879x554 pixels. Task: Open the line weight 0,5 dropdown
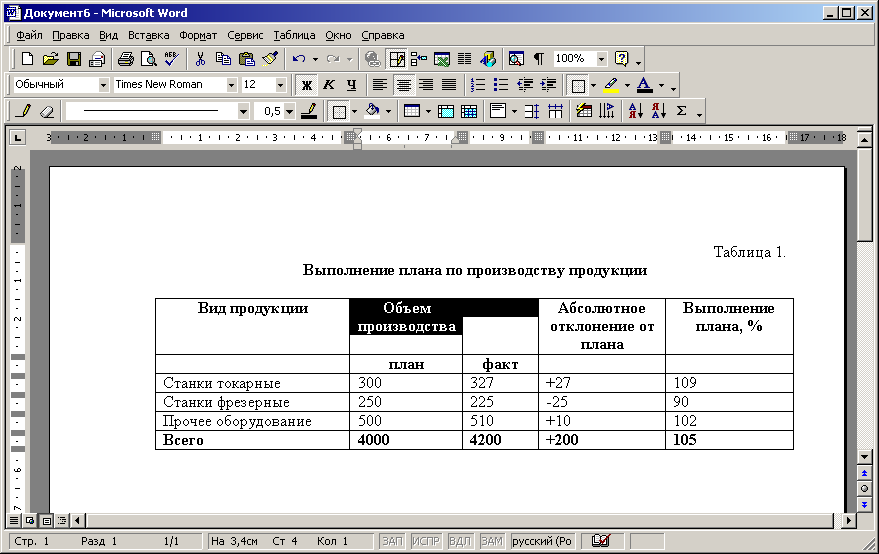[289, 111]
